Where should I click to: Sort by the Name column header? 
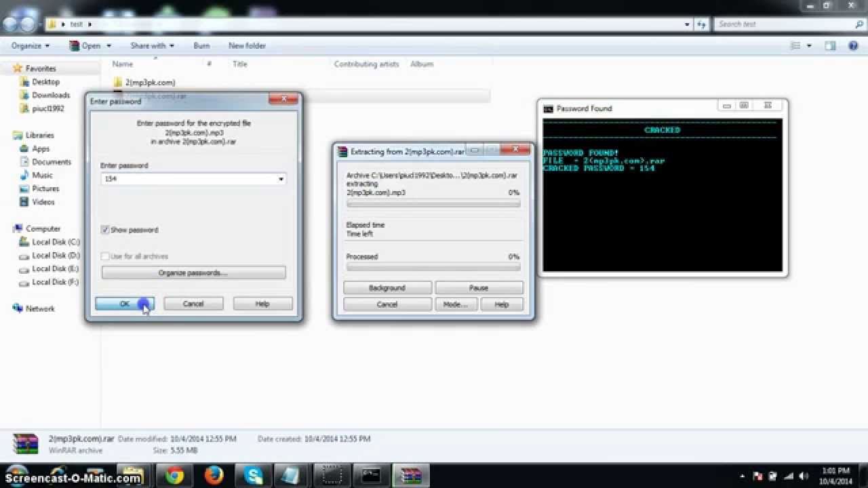123,64
